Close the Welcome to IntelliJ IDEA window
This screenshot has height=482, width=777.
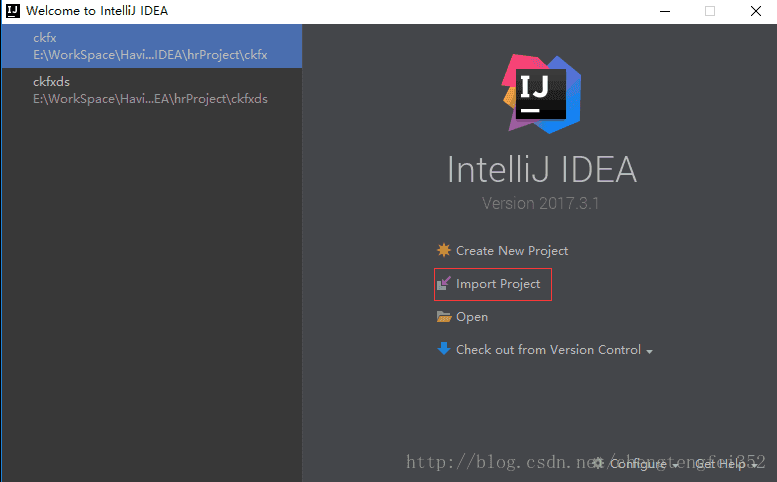click(x=755, y=11)
